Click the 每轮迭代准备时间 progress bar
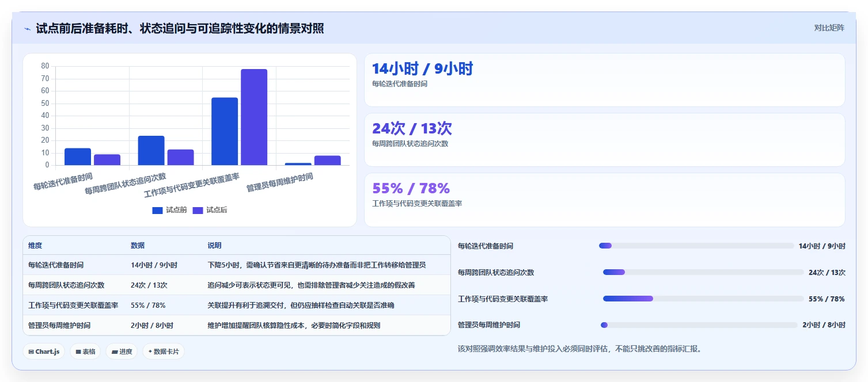Viewport: 868px width, 382px height. coord(696,246)
